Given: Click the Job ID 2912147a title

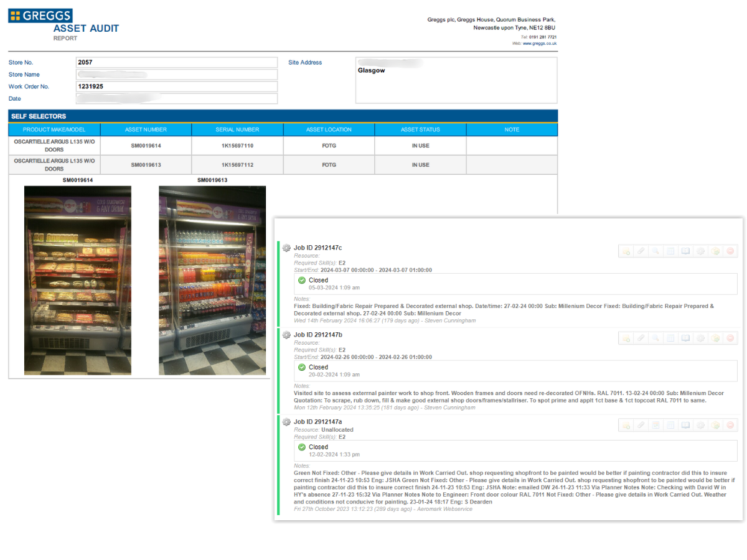Looking at the screenshot, I should coord(317,422).
